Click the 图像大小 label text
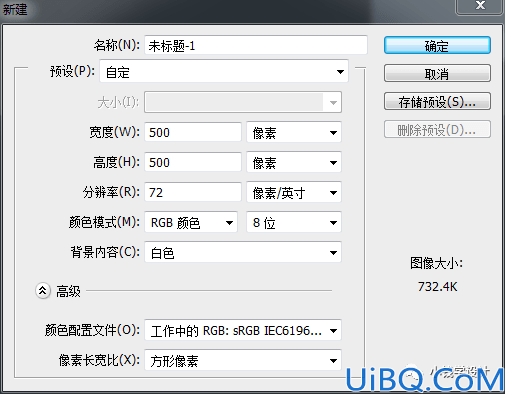 436,263
